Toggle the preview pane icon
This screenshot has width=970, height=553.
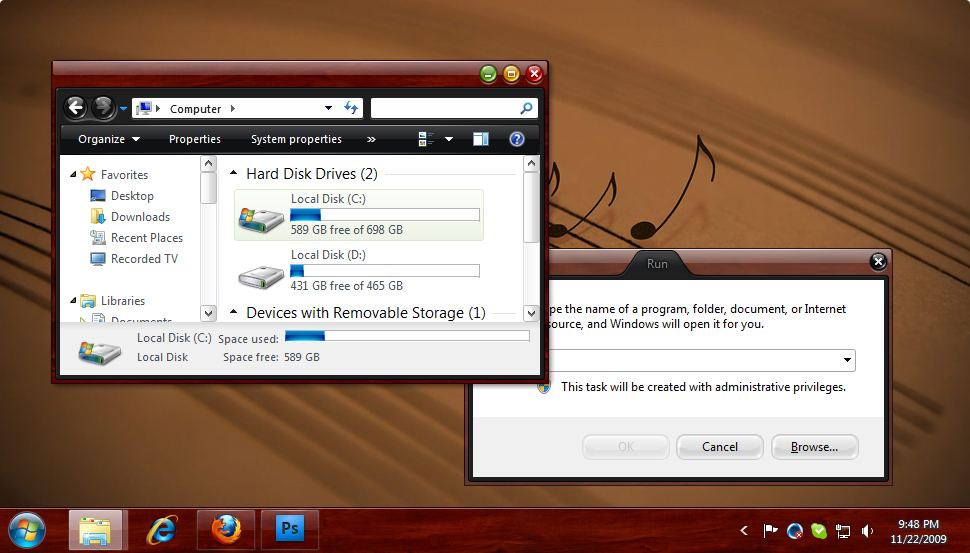(481, 139)
